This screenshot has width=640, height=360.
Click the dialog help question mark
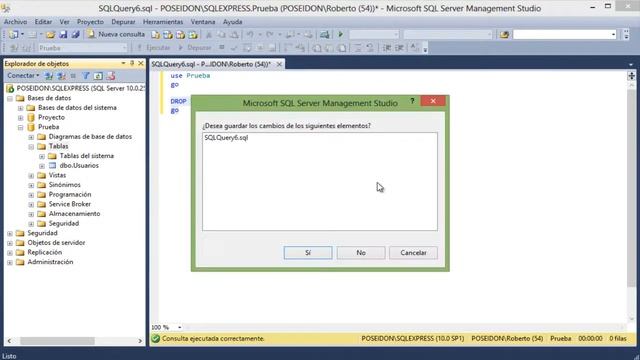click(x=412, y=101)
